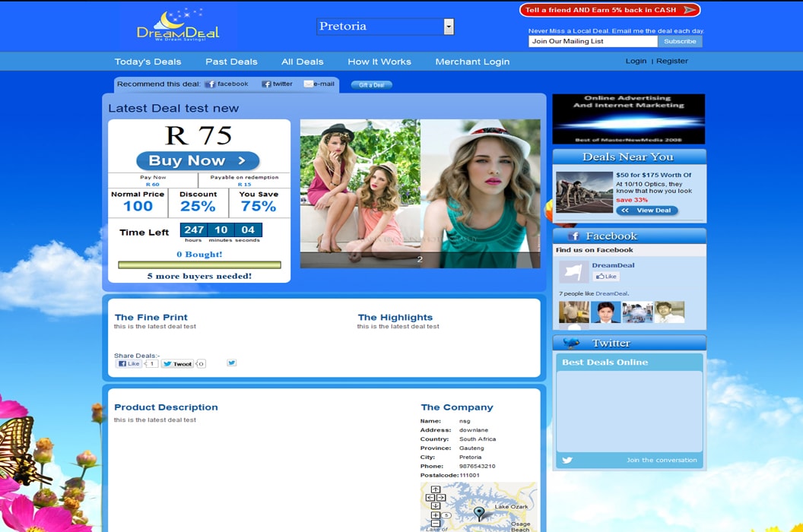The width and height of the screenshot is (803, 532).
Task: Open Past Deals menu
Action: click(x=231, y=62)
